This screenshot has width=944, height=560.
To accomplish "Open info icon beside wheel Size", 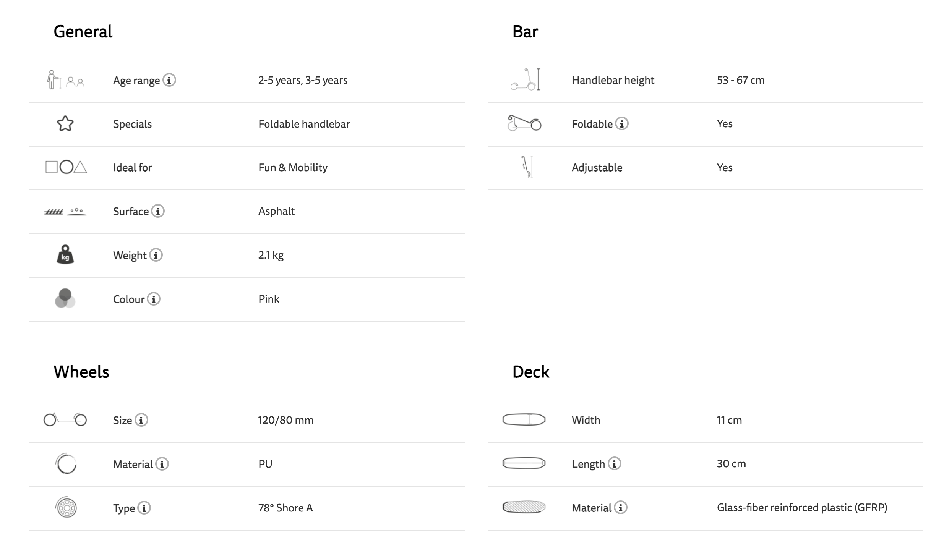I will 141,420.
